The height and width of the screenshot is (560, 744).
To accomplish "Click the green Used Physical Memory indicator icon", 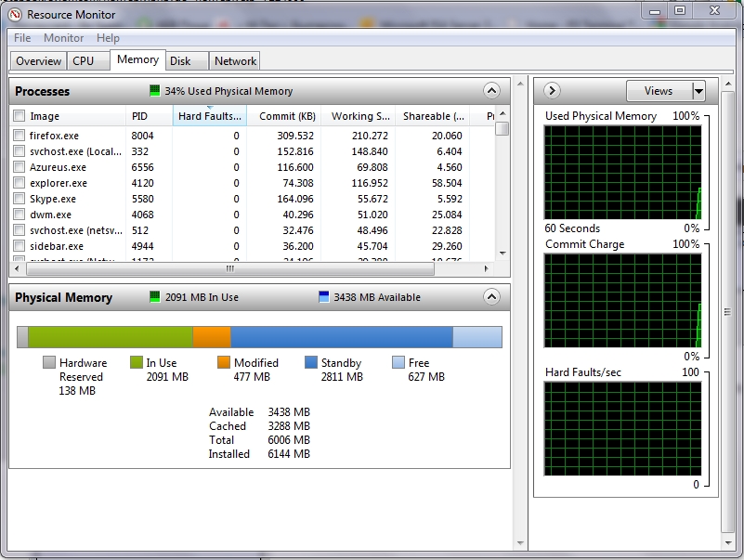I will [155, 91].
